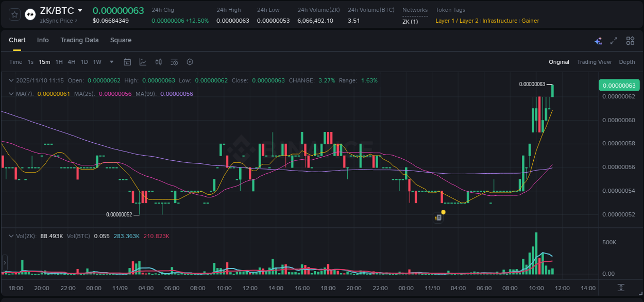Open the technical indicators candlestick icon
This screenshot has width=644, height=302.
click(158, 62)
